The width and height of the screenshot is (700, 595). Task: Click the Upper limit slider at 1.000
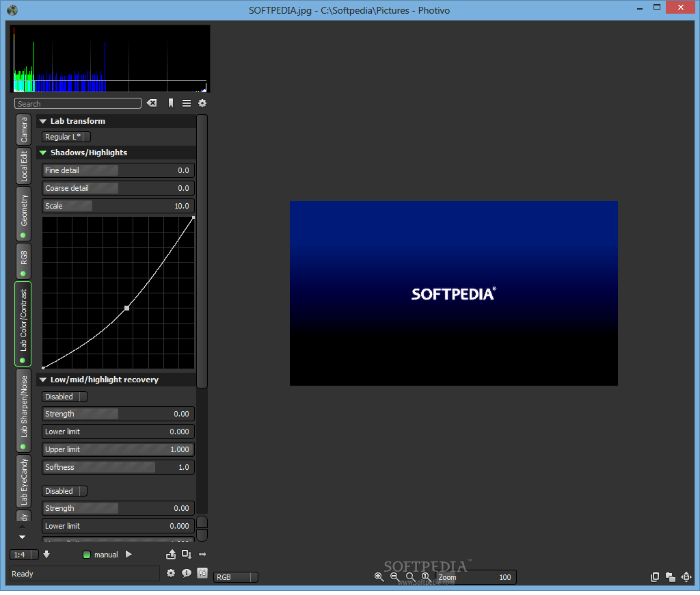[x=118, y=449]
